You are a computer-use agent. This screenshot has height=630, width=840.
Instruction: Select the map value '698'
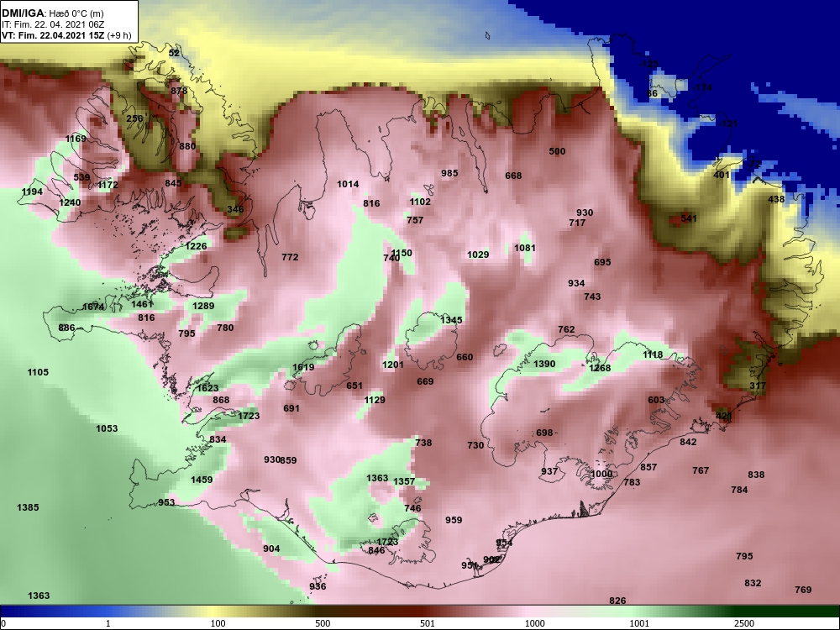click(544, 433)
